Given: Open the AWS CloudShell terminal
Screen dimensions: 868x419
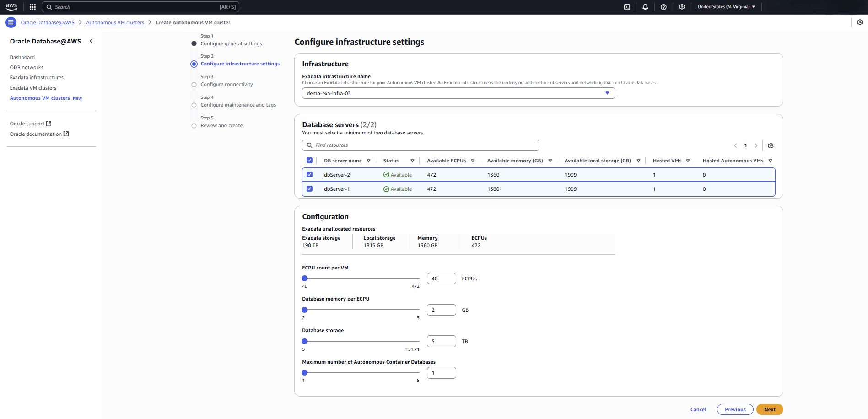Looking at the screenshot, I should (627, 7).
